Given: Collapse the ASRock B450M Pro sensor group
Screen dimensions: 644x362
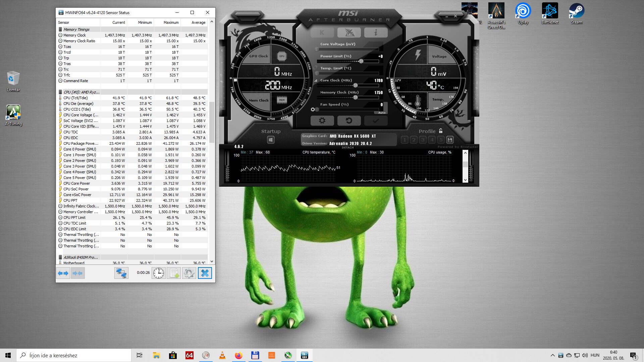Looking at the screenshot, I should pos(60,257).
